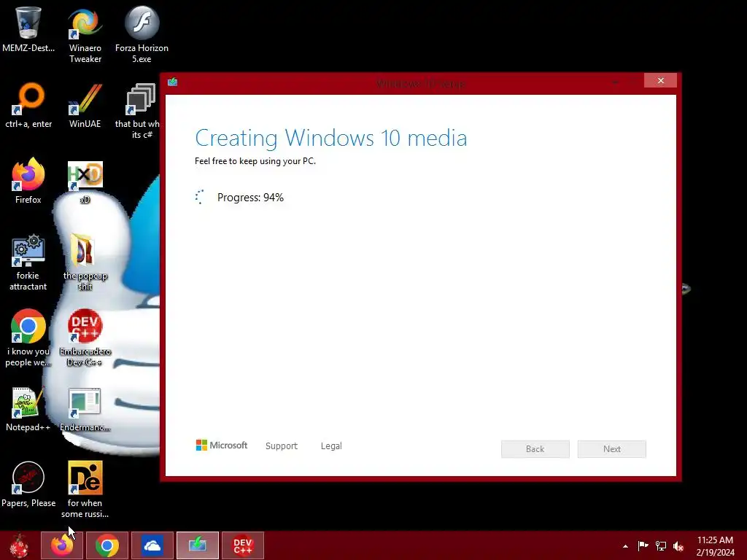Click the progress spinner indicator

pos(200,197)
